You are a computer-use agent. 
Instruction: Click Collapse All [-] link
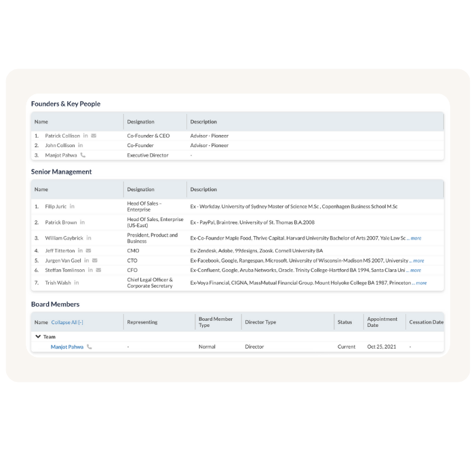[x=67, y=322]
